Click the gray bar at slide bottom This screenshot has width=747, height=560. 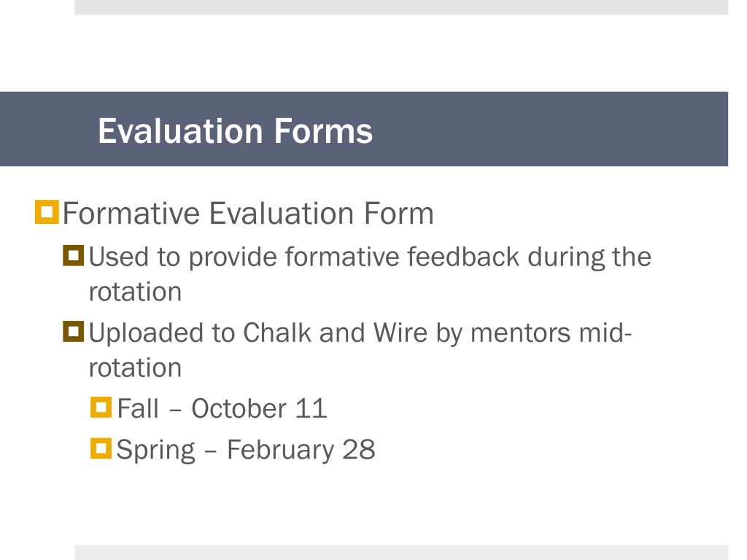(401, 553)
